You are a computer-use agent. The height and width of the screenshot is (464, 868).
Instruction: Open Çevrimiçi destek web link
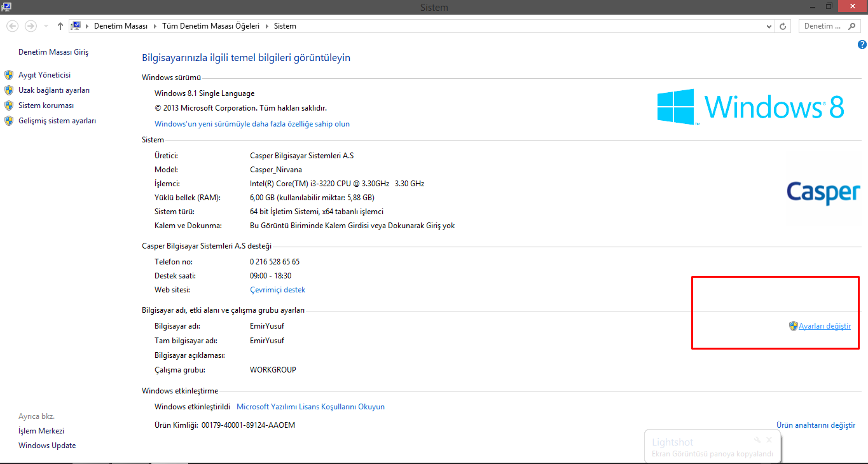(x=277, y=290)
